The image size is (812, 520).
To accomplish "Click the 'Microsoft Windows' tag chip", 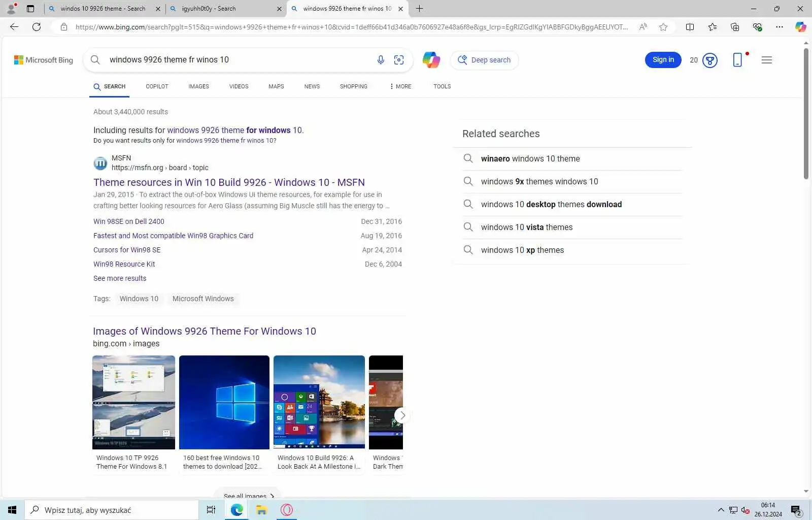I will pyautogui.click(x=203, y=299).
